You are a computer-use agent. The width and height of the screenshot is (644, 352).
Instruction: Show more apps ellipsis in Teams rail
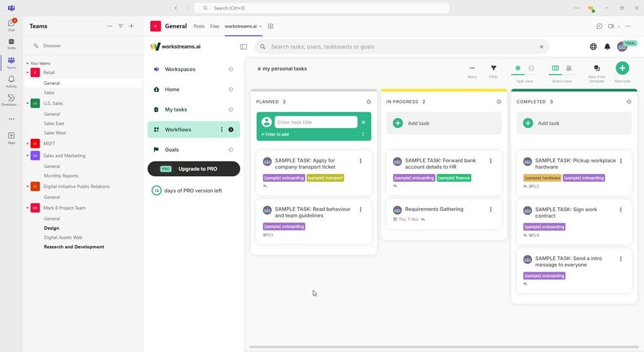pyautogui.click(x=11, y=119)
